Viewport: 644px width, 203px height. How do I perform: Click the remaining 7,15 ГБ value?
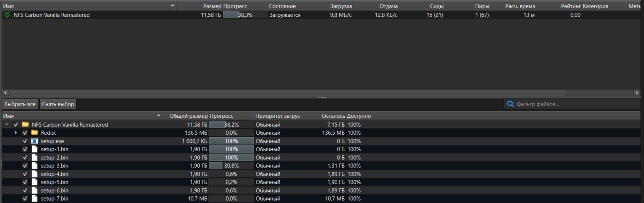pyautogui.click(x=336, y=125)
